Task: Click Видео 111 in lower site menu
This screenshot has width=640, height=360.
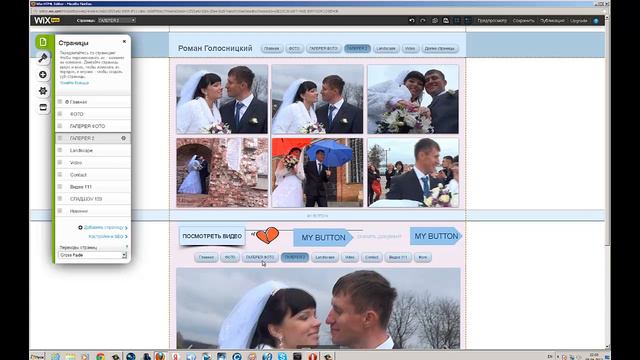Action: [x=398, y=258]
